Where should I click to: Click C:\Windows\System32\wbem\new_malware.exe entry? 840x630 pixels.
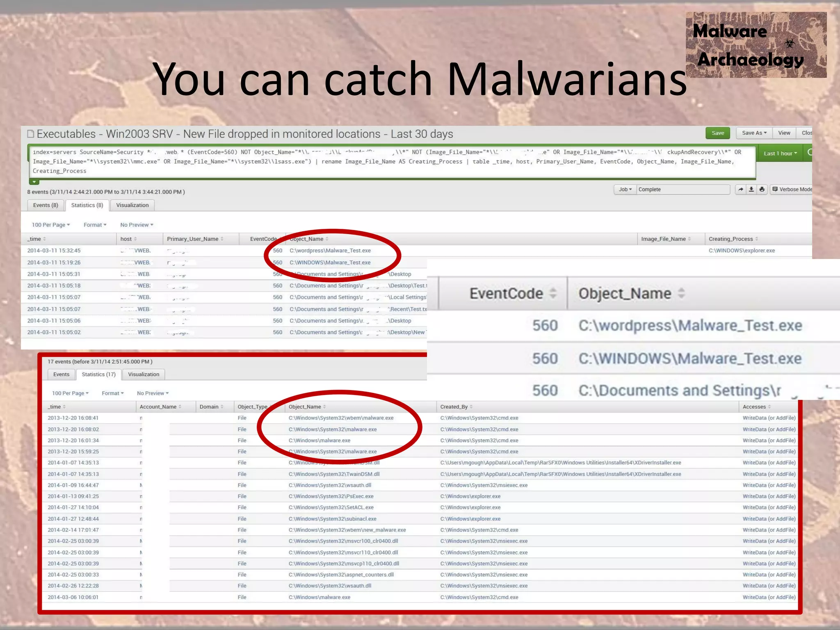tap(347, 530)
